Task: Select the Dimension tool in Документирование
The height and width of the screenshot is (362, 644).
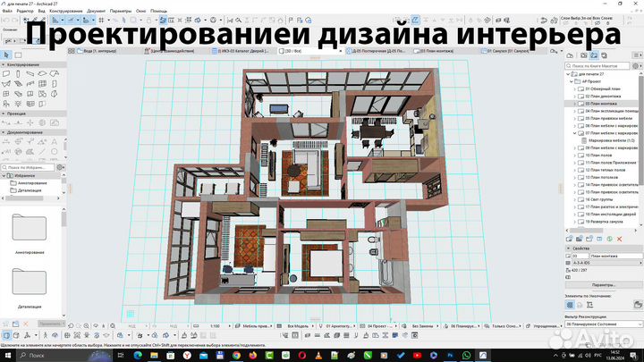Action: click(6, 141)
